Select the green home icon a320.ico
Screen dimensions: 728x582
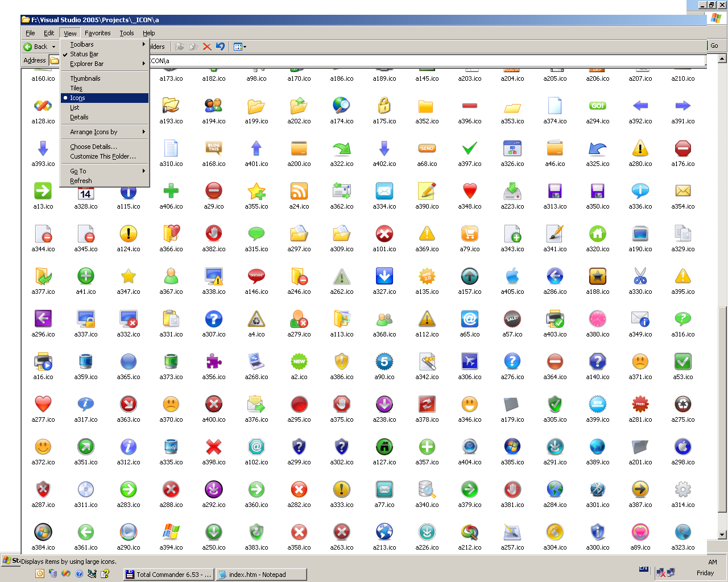pos(598,233)
